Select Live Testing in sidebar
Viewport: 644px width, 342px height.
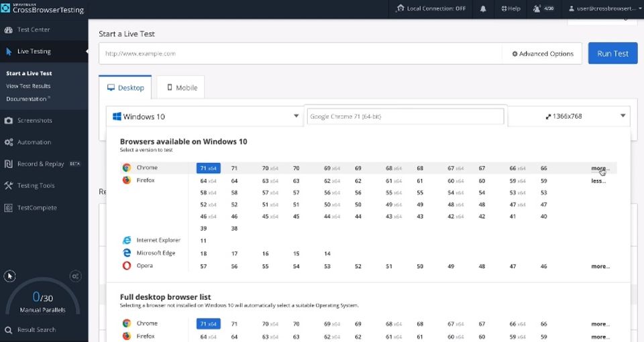[34, 52]
